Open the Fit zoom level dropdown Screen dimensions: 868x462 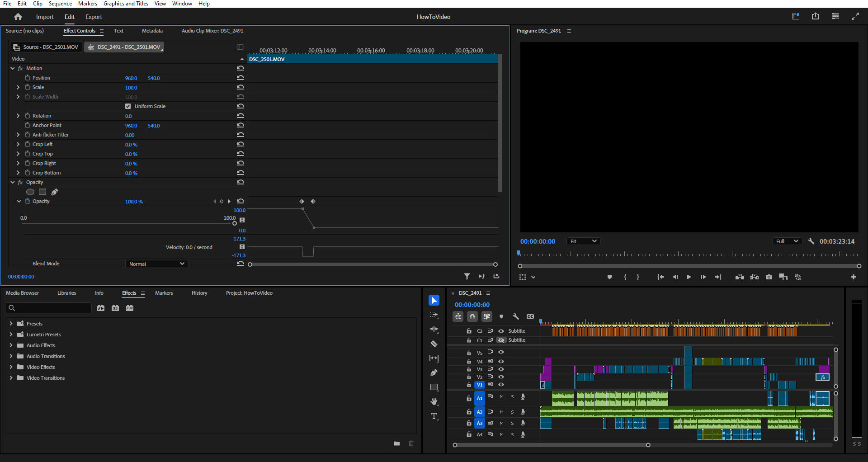pyautogui.click(x=583, y=241)
